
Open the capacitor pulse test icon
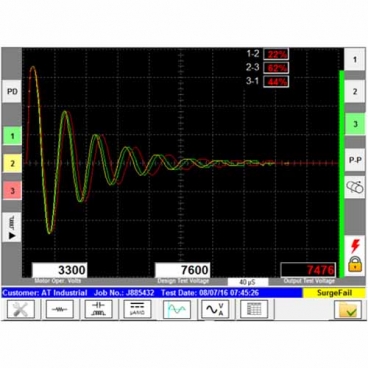[98, 309]
